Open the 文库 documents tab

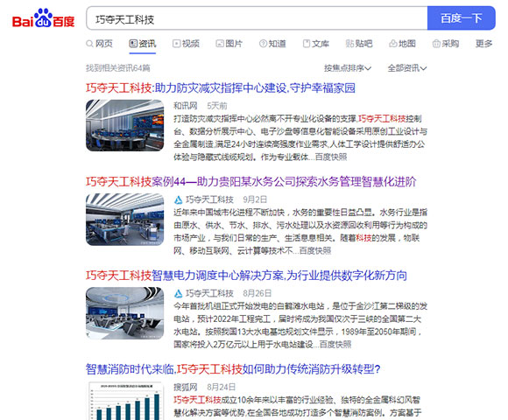pos(316,44)
